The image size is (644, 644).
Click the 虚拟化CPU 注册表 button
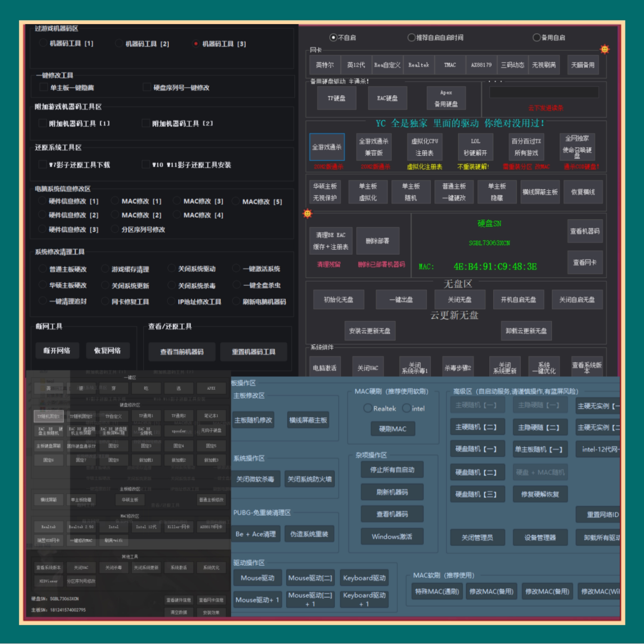click(x=424, y=147)
